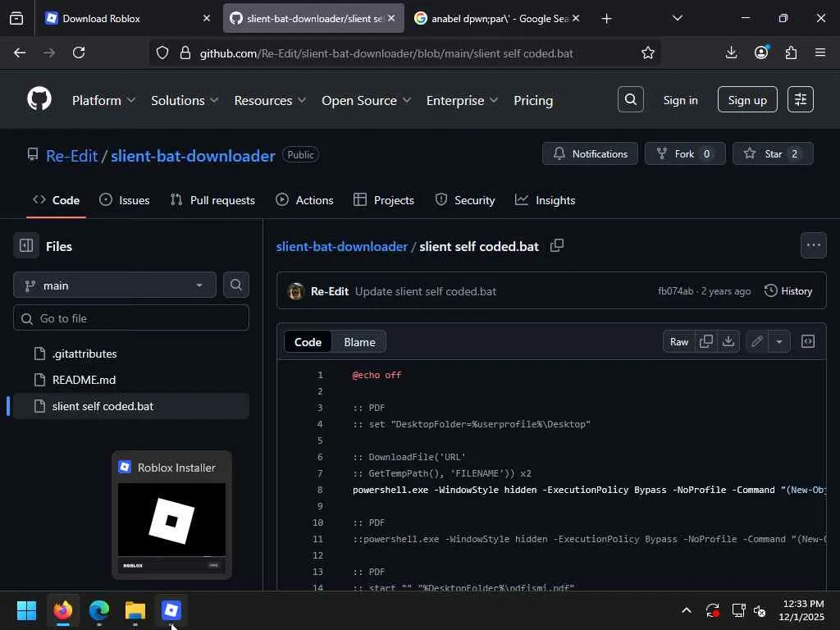This screenshot has width=840, height=630.
Task: Open the Code repository tab
Action: [57, 200]
